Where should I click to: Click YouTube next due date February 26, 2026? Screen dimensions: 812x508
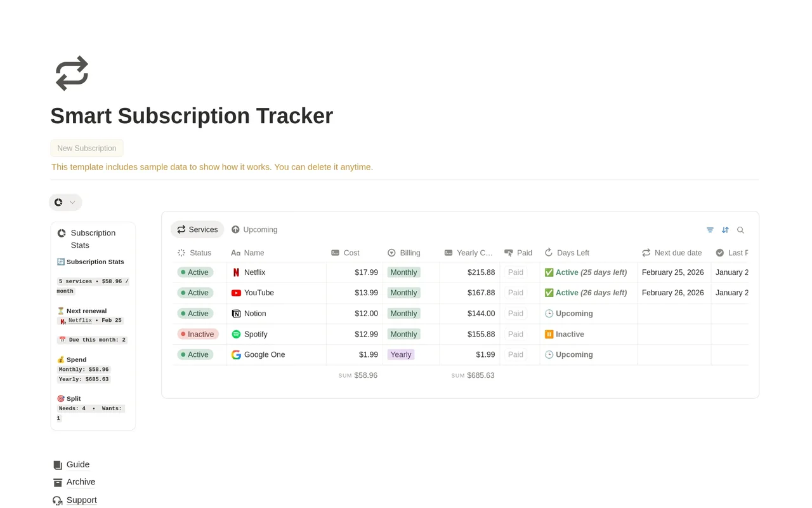673,293
